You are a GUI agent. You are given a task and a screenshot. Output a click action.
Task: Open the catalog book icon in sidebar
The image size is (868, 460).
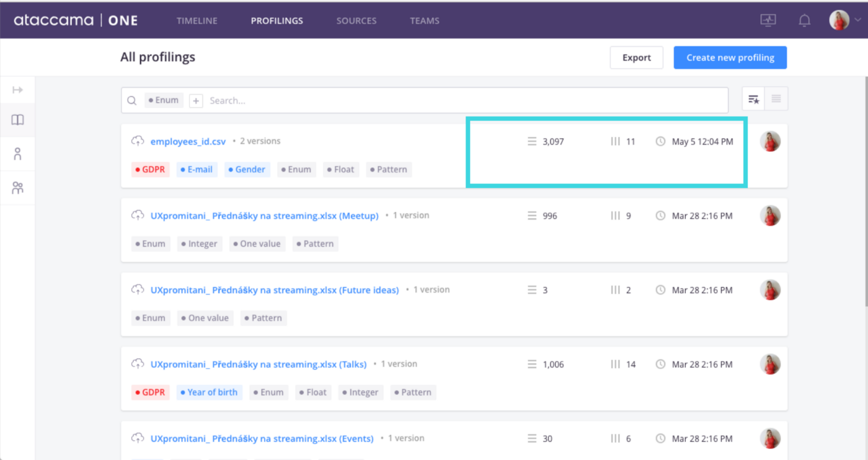click(x=17, y=120)
